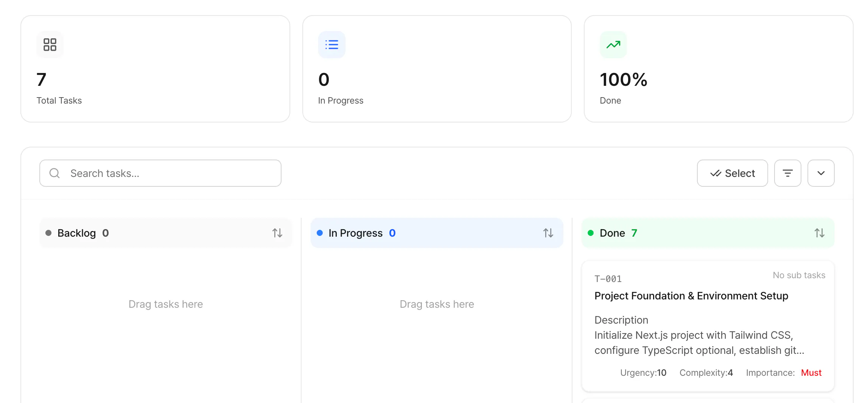Viewport: 868px width, 403px height.
Task: Sort the Backlog column
Action: (277, 233)
